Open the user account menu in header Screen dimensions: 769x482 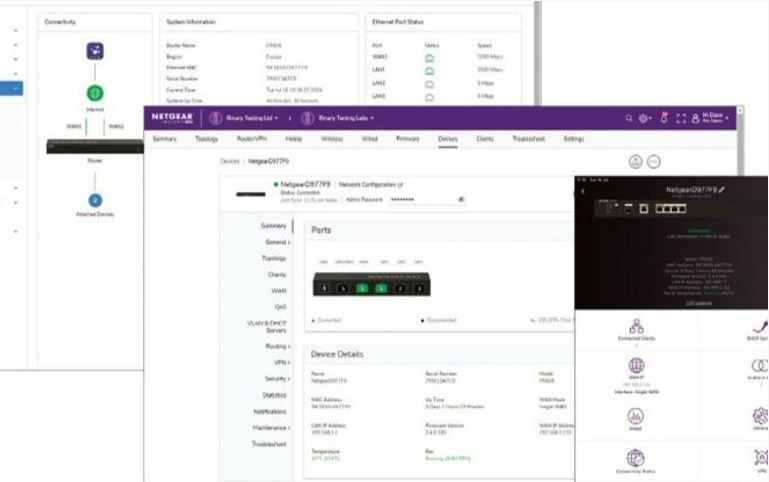coord(710,118)
